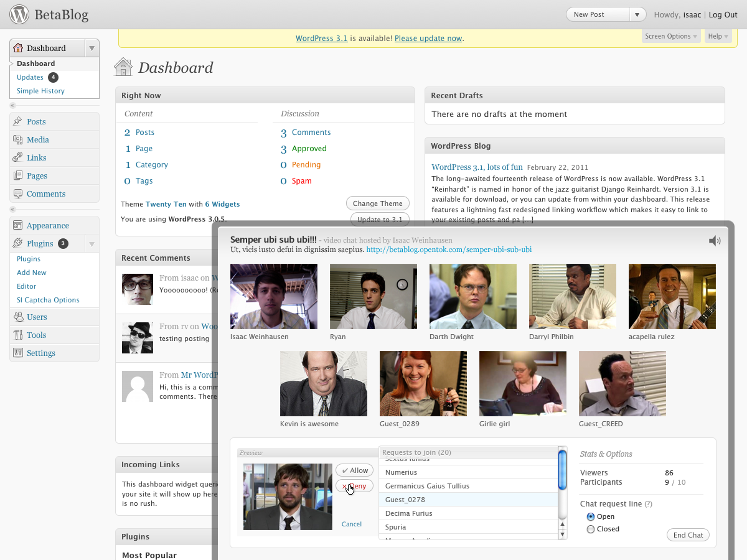Click the Updates count badge 4
747x560 pixels.
[53, 77]
